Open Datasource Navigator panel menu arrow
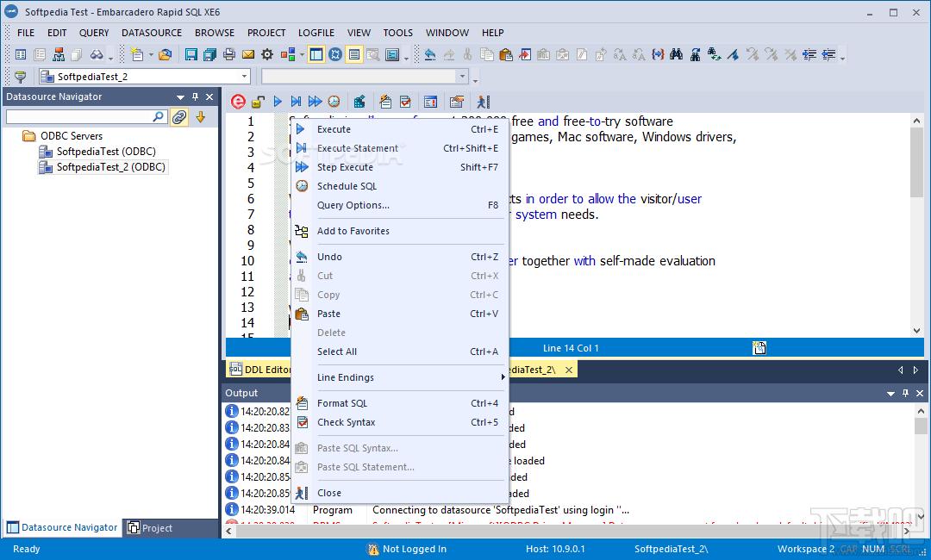This screenshot has height=560, width=931. tap(180, 96)
